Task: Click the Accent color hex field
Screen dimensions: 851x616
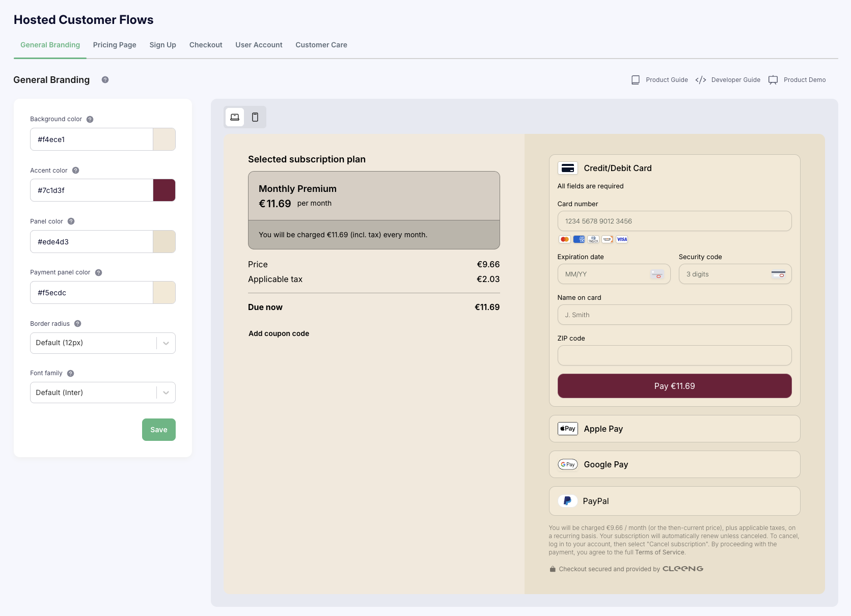Action: click(92, 190)
